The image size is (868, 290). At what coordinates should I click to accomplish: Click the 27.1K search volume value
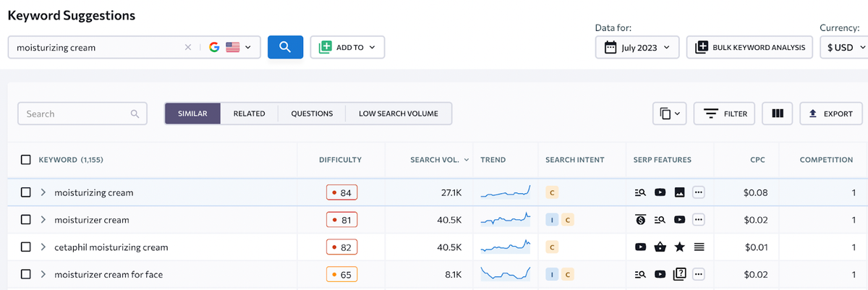[451, 192]
